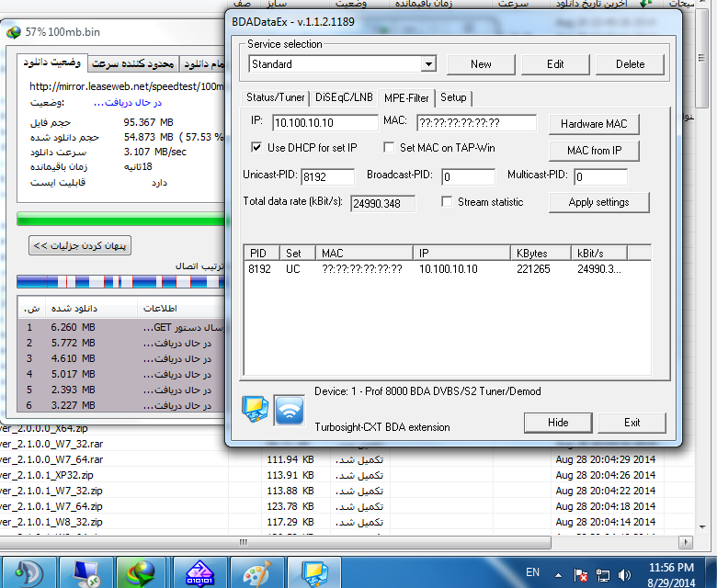The image size is (717, 588).
Task: Click the MAC address input field
Action: coord(476,122)
